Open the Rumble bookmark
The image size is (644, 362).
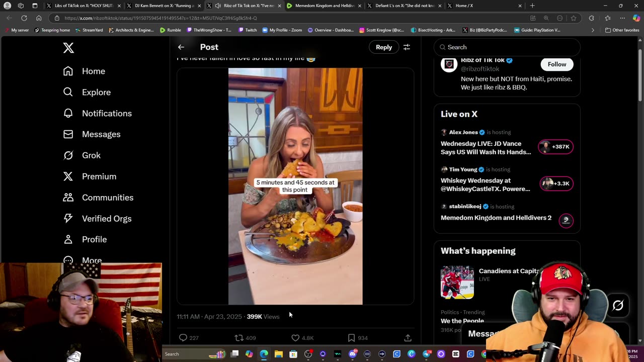pos(171,30)
